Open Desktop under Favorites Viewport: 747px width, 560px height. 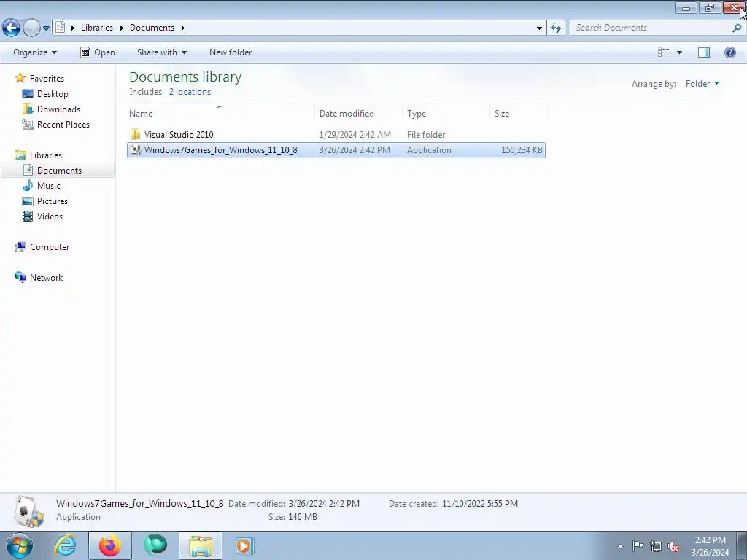pyautogui.click(x=53, y=94)
